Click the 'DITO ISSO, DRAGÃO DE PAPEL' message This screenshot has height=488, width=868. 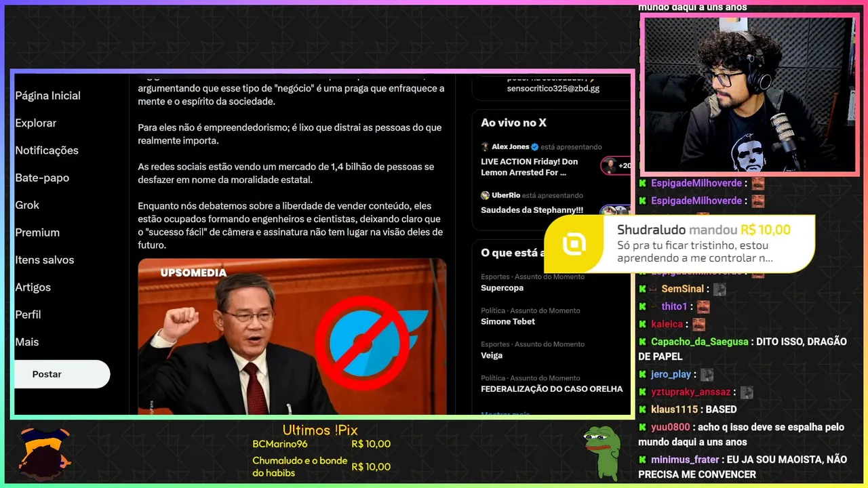pyautogui.click(x=743, y=349)
